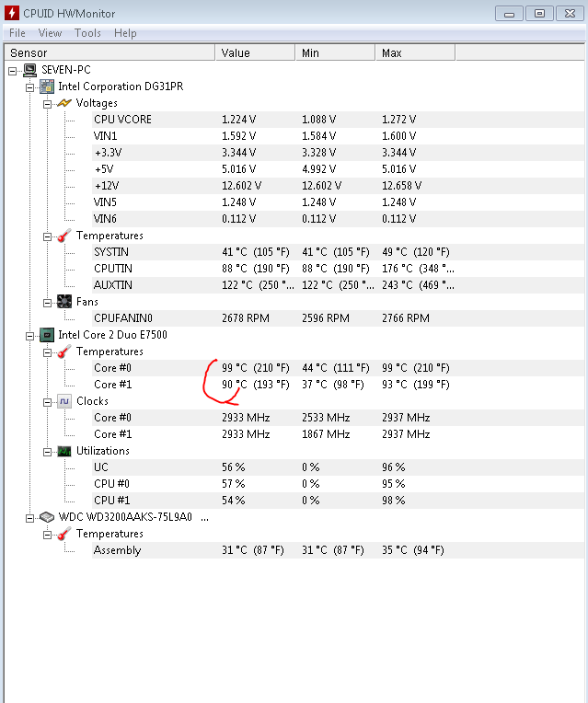Open the Tools menu
Viewport: 588px width, 703px height.
pyautogui.click(x=87, y=33)
